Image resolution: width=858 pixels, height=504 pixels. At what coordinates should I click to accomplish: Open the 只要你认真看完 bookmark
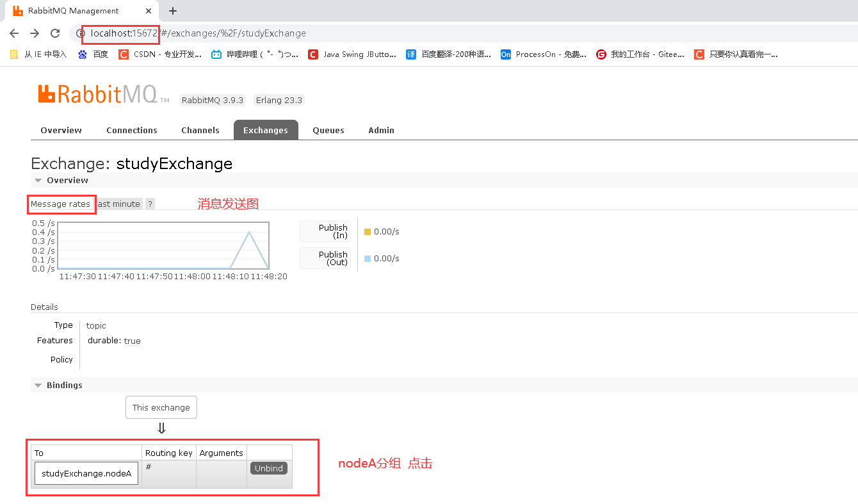click(736, 54)
